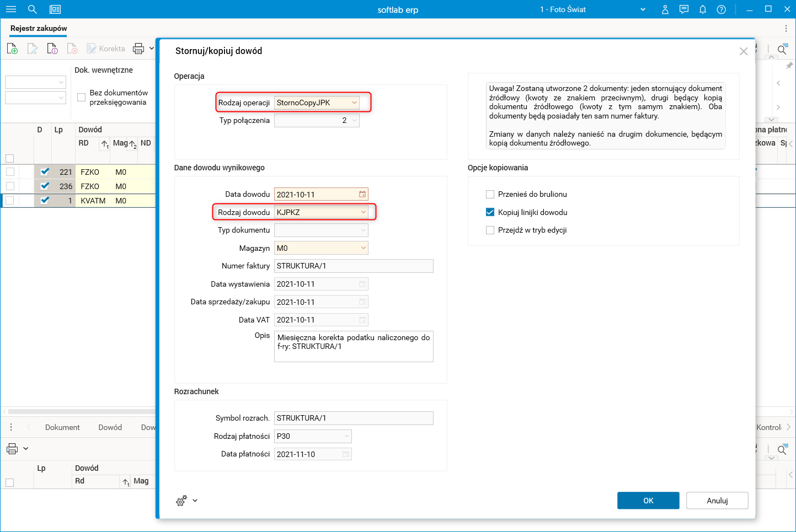
Task: Click printer icon in bottom panel
Action: 12,449
